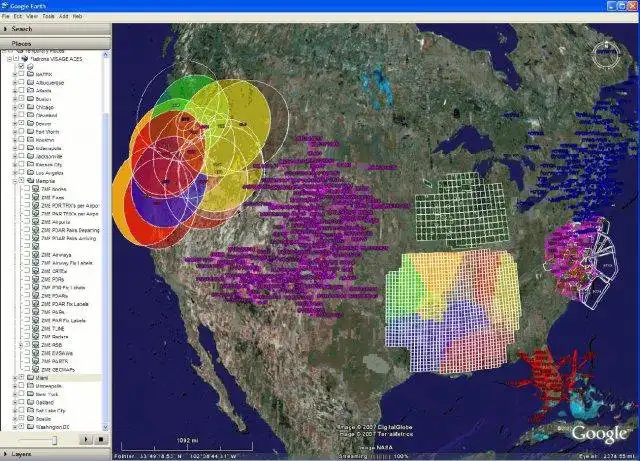Open the Add menu
Viewport: 640px width, 461px height.
coord(63,16)
